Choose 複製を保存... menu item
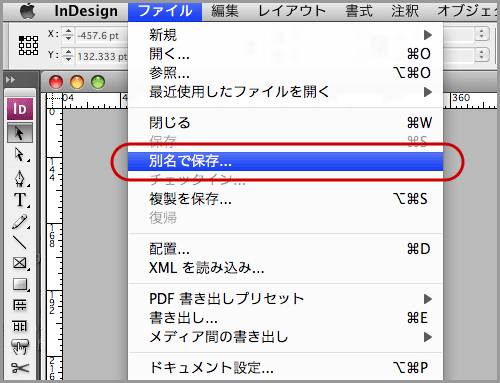 coord(286,199)
